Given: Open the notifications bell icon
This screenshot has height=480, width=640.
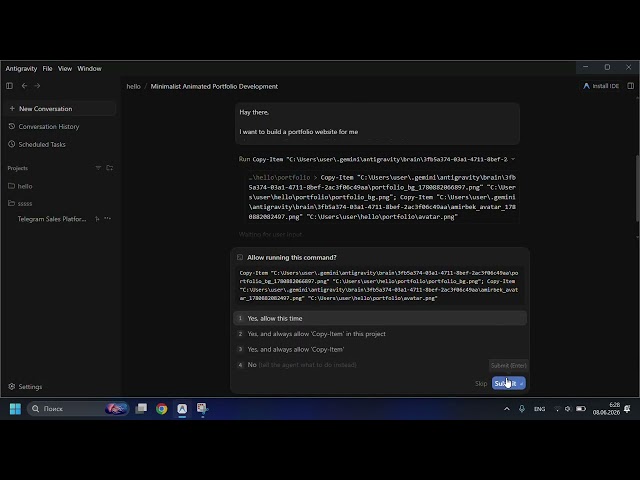Looking at the screenshot, I should point(628,409).
